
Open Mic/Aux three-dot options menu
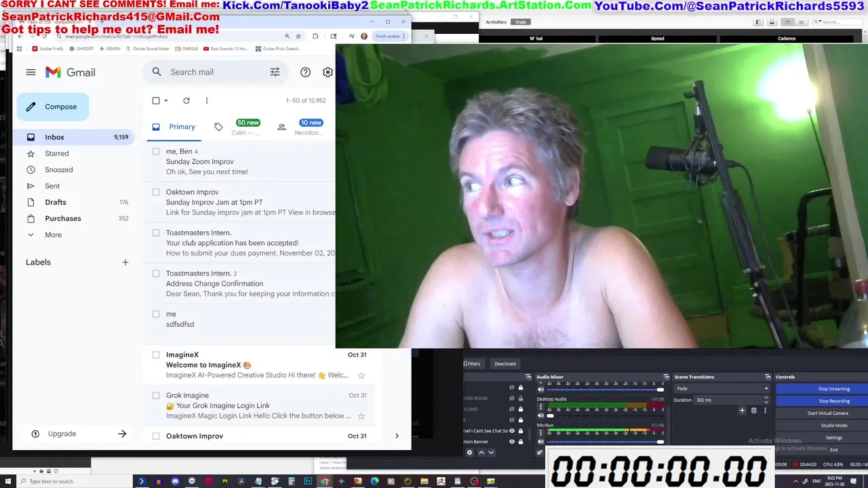coord(540,432)
